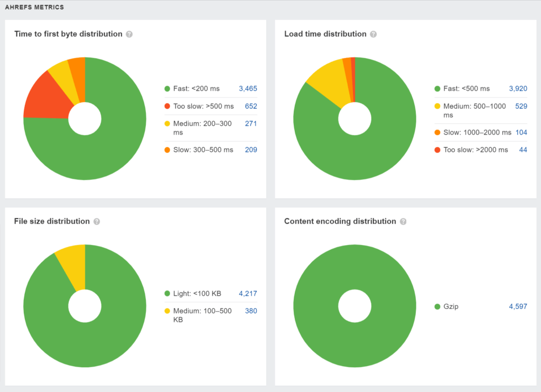Click the help icon next to Time to first byte distribution

(129, 34)
